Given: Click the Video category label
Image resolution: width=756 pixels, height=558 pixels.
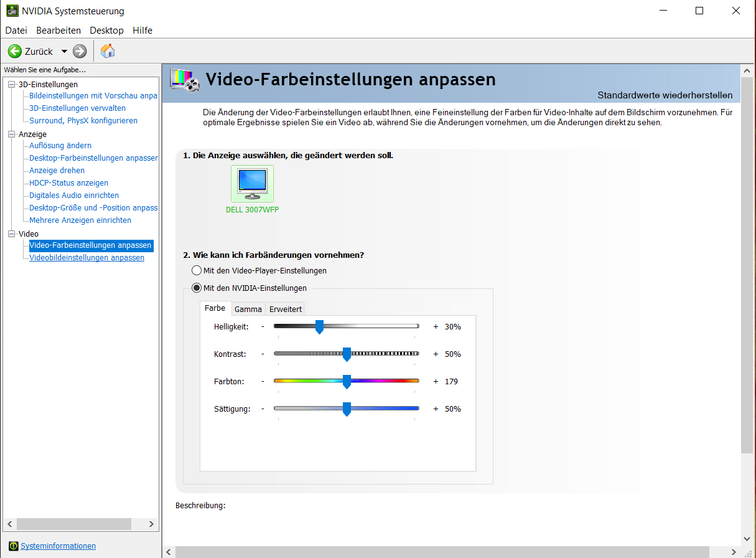Looking at the screenshot, I should click(x=29, y=234).
